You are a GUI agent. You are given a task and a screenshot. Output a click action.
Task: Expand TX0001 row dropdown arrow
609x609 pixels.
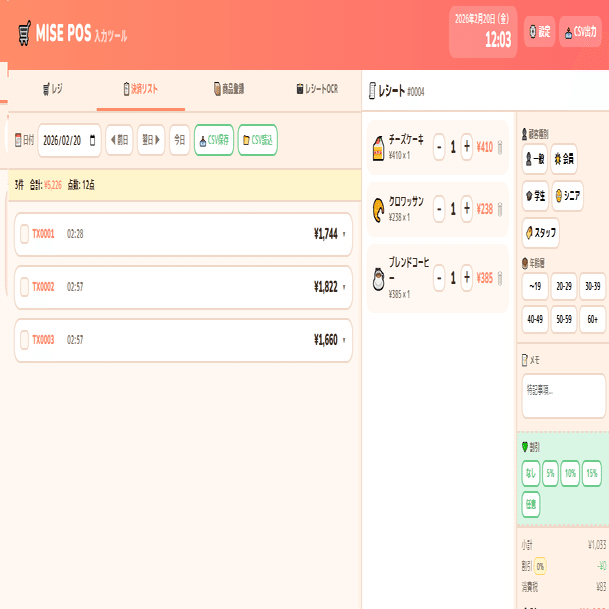click(344, 234)
